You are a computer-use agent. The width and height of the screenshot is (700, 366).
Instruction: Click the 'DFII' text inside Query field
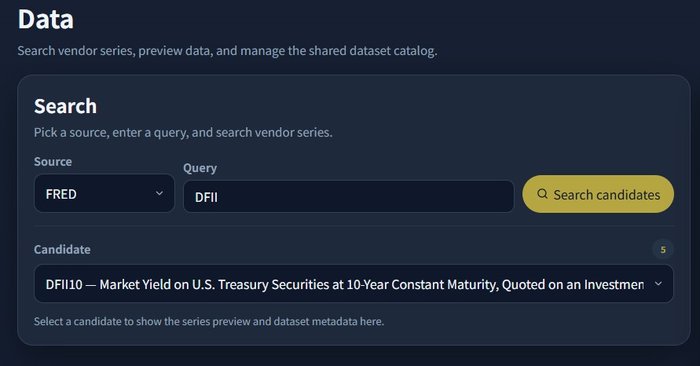tap(206, 197)
